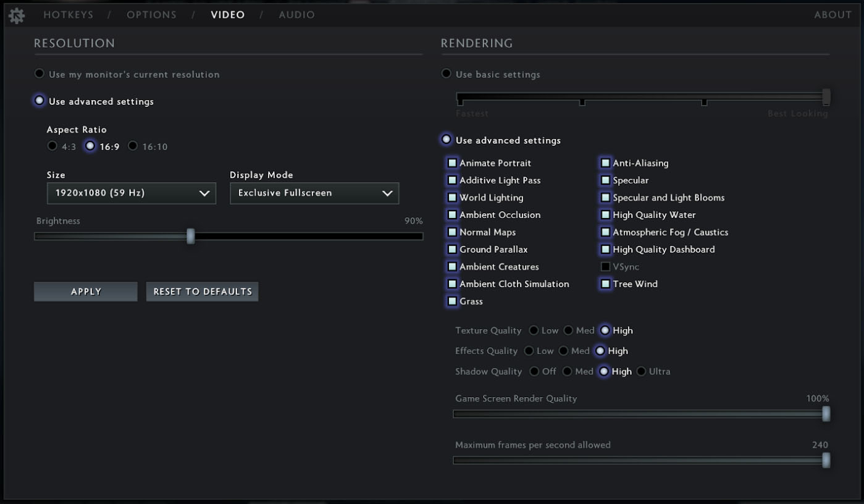Uncheck the Grass option
The image size is (864, 504).
click(x=451, y=301)
